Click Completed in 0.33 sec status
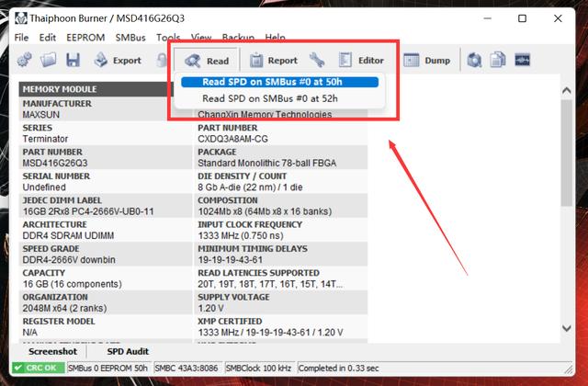The width and height of the screenshot is (588, 386). coord(338,368)
